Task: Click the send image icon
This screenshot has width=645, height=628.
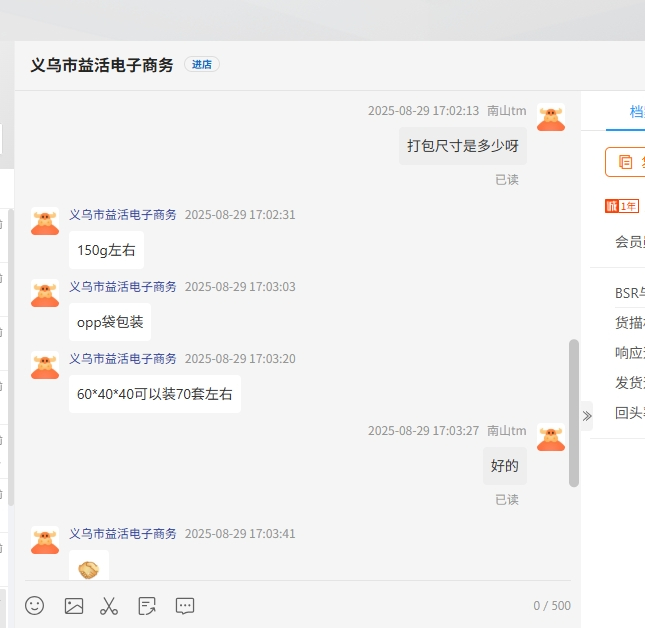Action: (73, 605)
